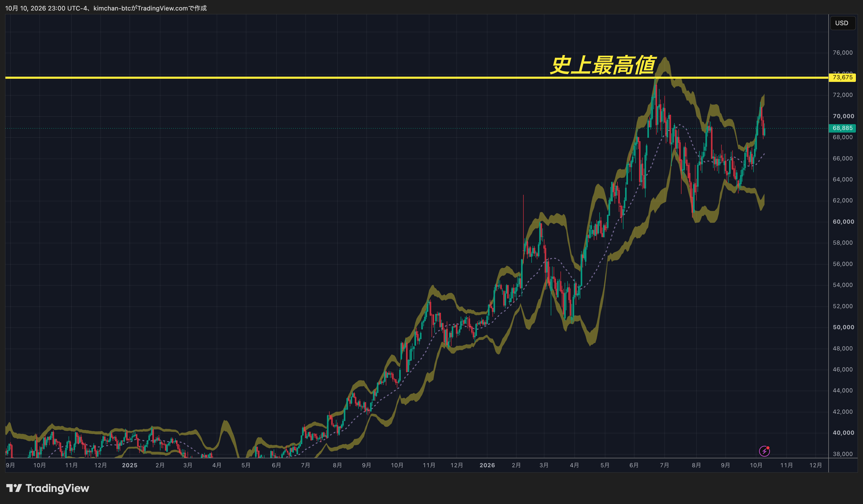Click the TradingView logo

coord(48,488)
